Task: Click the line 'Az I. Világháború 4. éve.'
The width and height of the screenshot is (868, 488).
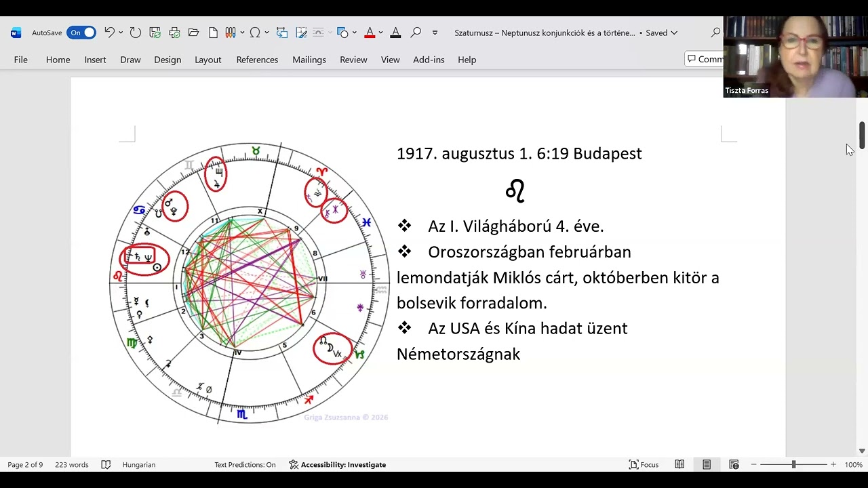Action: (515, 226)
